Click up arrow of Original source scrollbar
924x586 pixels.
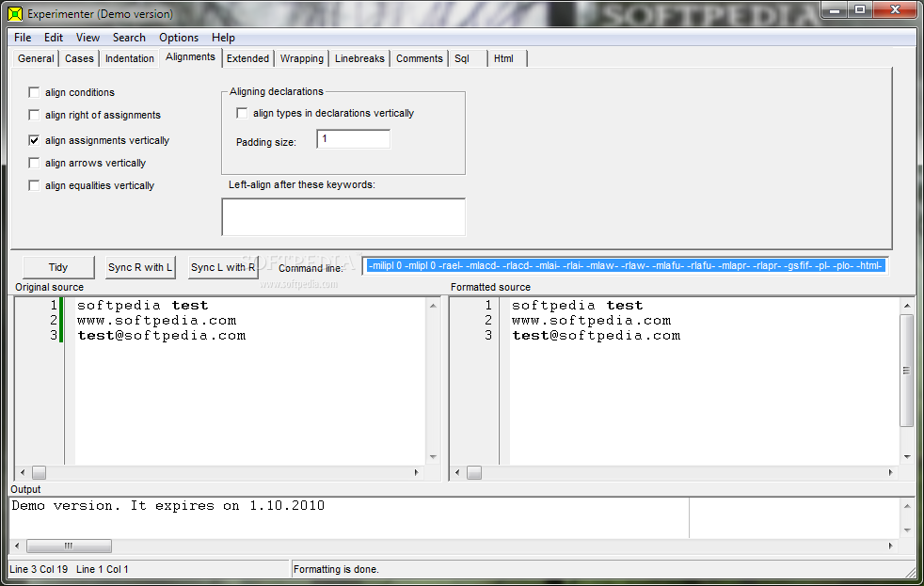point(433,306)
